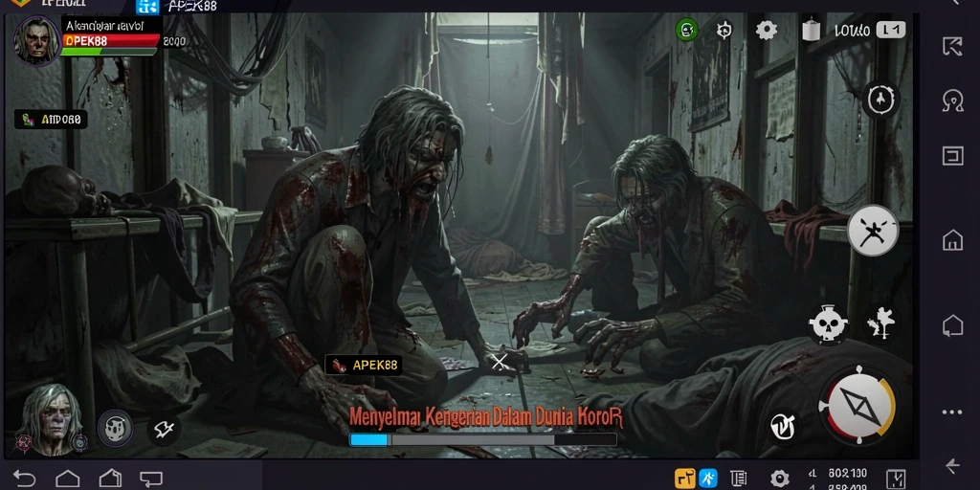
Task: Click the red badge on the companion portrait
Action: [24, 442]
